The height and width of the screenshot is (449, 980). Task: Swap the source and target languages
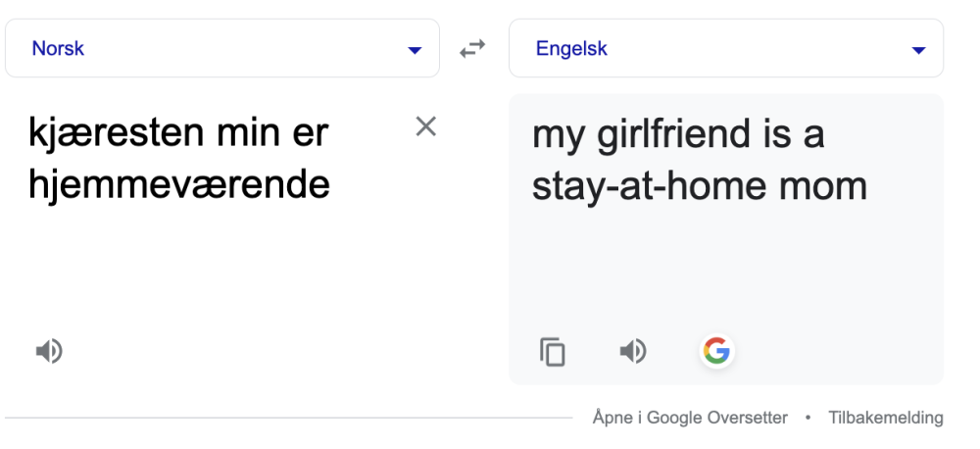tap(472, 48)
